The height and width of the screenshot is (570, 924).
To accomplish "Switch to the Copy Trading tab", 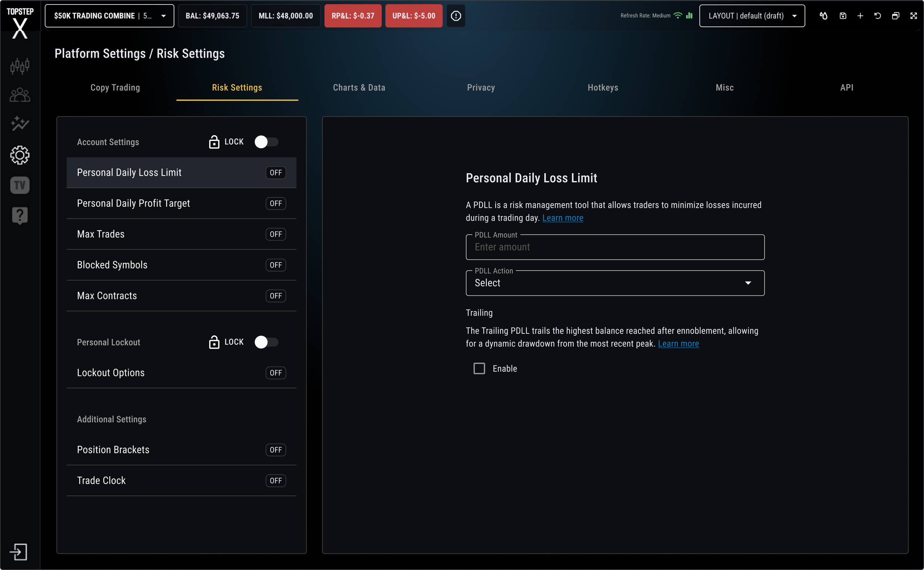I will pos(115,88).
